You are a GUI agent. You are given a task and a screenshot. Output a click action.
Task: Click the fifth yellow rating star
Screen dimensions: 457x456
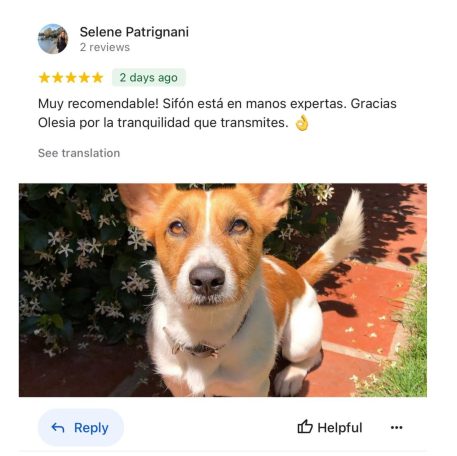pos(98,78)
